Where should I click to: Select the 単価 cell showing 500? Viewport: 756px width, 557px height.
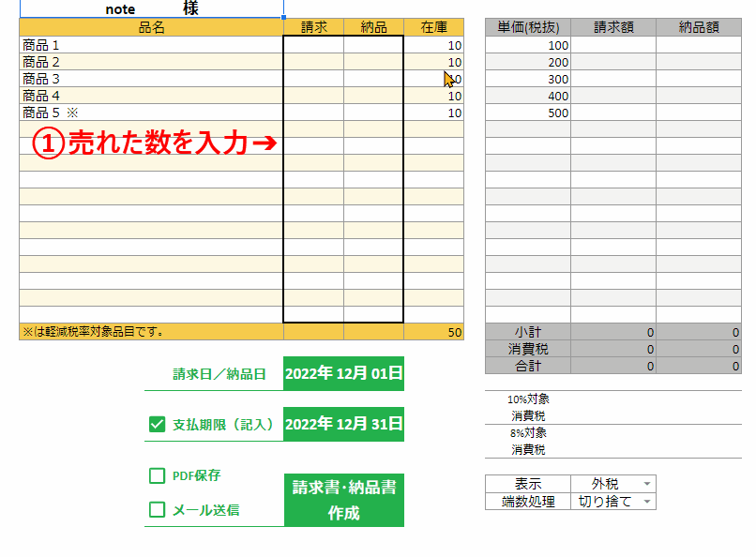coord(527,113)
